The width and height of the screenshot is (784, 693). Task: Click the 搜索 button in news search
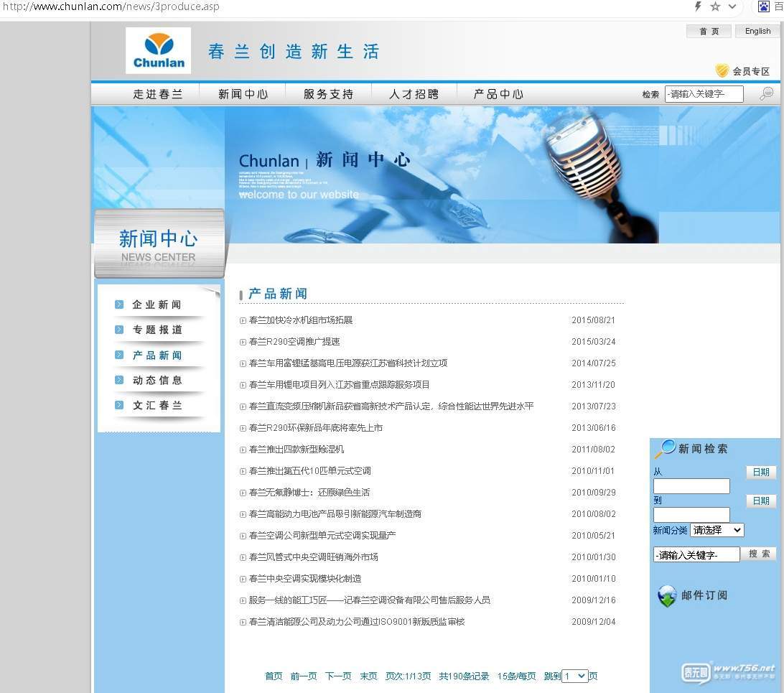pos(759,554)
